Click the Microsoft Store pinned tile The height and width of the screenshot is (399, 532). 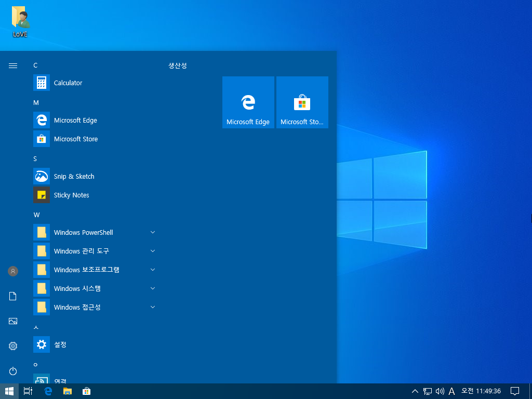pyautogui.click(x=302, y=102)
